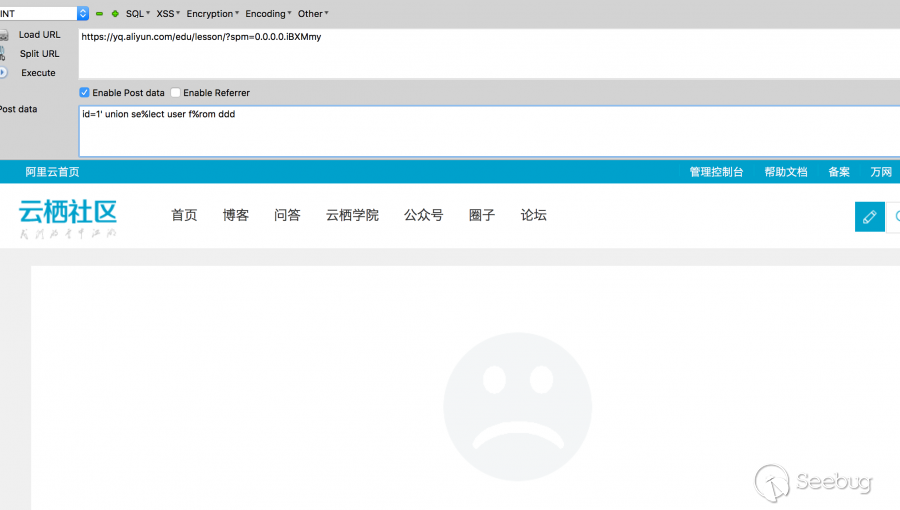The image size is (900, 510).
Task: Open the XSS dropdown menu
Action: [x=168, y=14]
